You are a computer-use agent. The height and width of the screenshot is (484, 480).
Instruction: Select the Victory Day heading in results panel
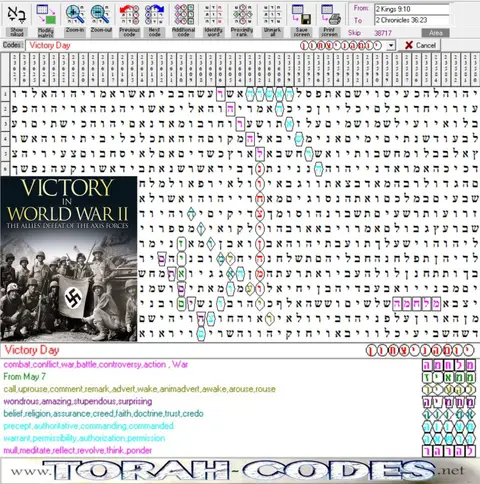pos(32,350)
